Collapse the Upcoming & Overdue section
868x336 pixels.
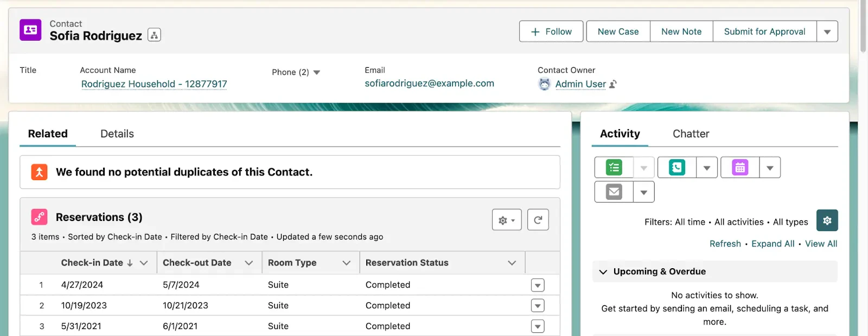click(603, 271)
